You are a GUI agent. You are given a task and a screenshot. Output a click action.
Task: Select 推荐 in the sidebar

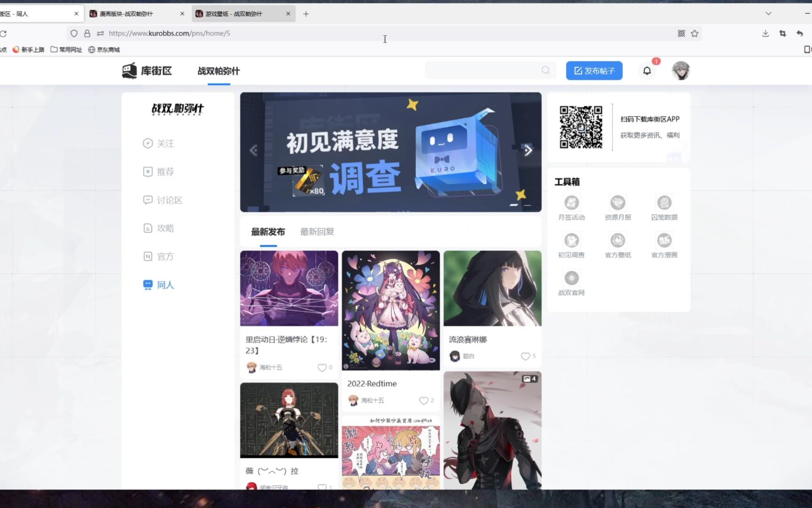pos(158,172)
